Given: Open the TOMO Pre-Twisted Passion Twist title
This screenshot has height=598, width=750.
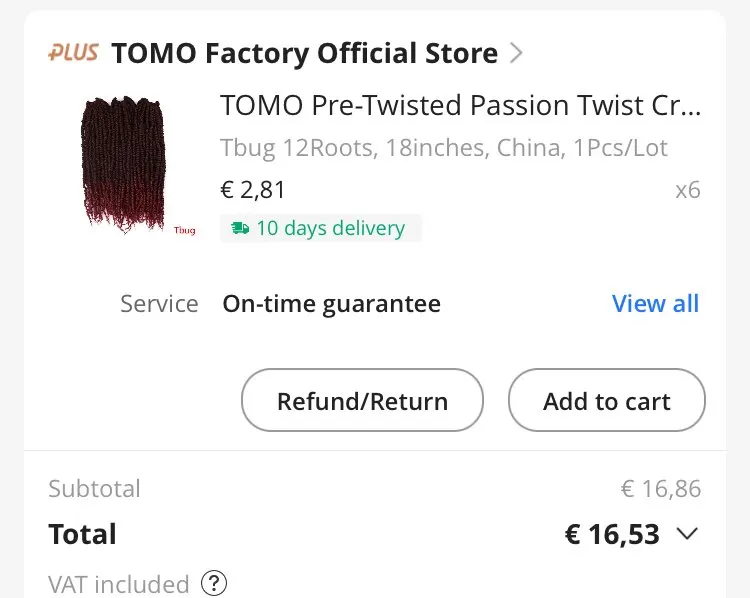Looking at the screenshot, I should pos(460,105).
